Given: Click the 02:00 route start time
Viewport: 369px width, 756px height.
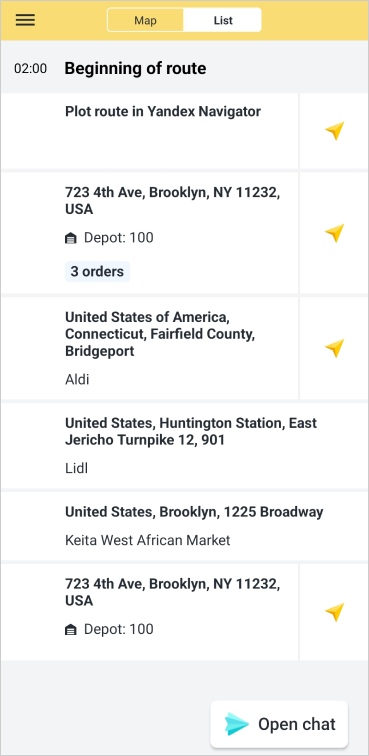Looking at the screenshot, I should click(30, 68).
